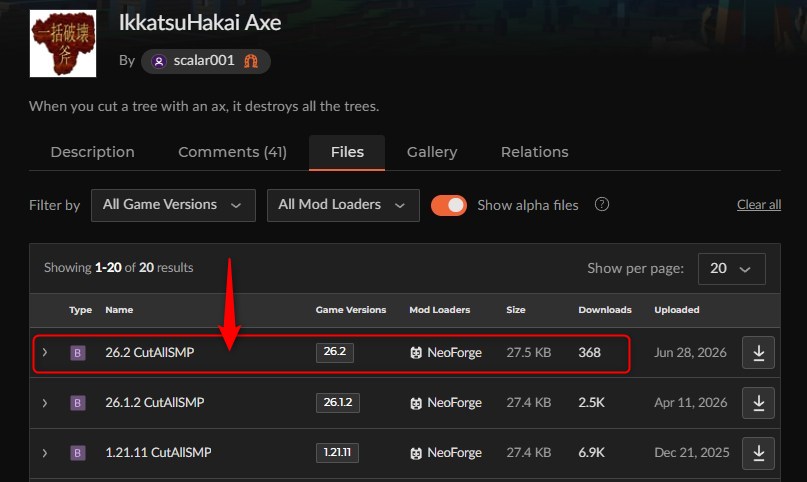Download the 1.21.11 CutAllSMP file
The height and width of the screenshot is (482, 807).
758,453
